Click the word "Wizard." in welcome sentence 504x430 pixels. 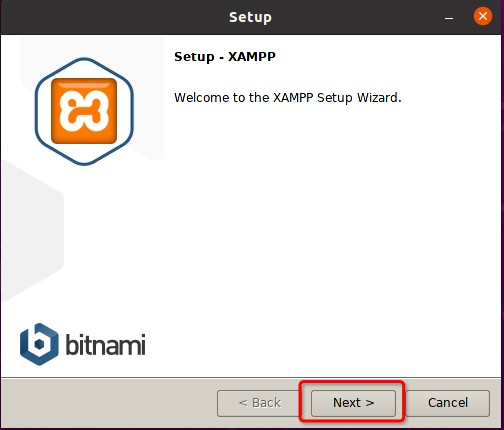(379, 98)
